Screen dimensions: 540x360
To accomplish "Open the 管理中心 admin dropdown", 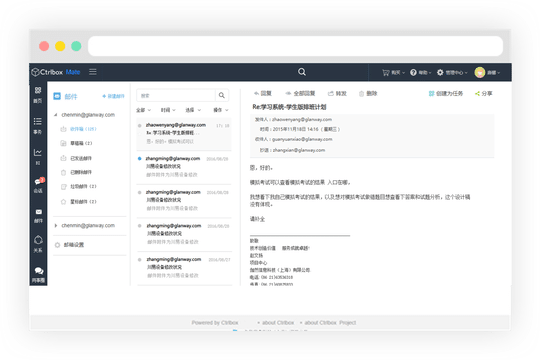I will click(457, 73).
